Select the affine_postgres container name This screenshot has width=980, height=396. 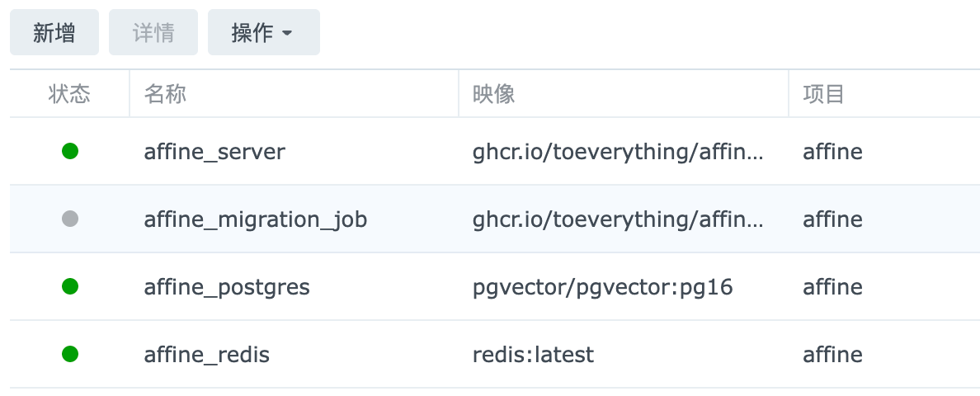(x=227, y=287)
